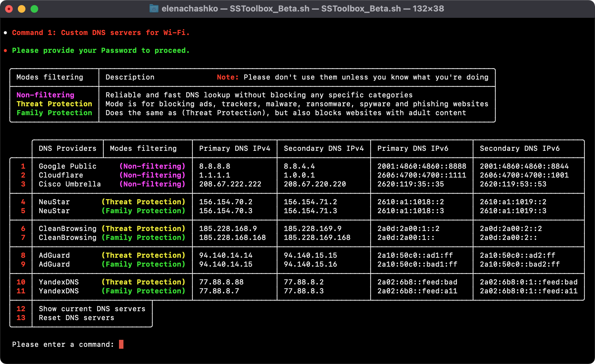
Task: Click YandexDNS '77.88.8.3' address
Action: point(304,291)
